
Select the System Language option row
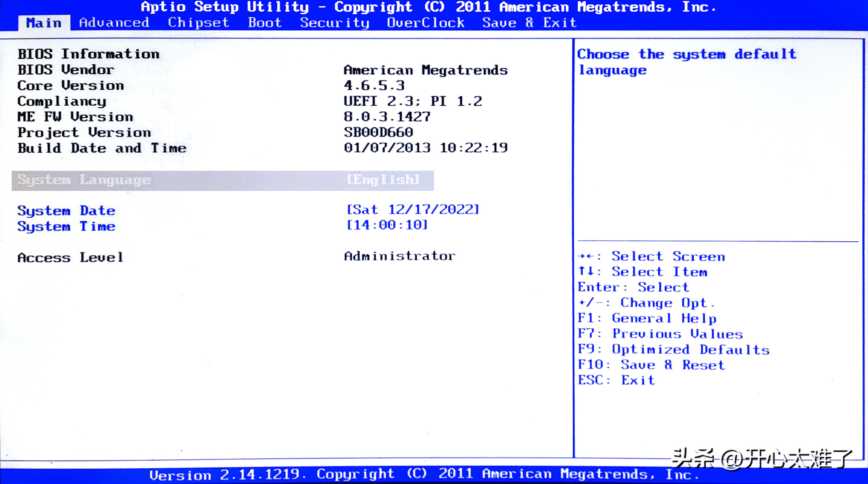(x=84, y=180)
